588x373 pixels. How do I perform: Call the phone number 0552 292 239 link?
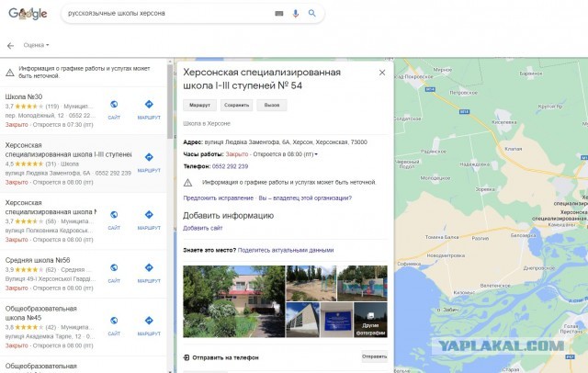(231, 166)
